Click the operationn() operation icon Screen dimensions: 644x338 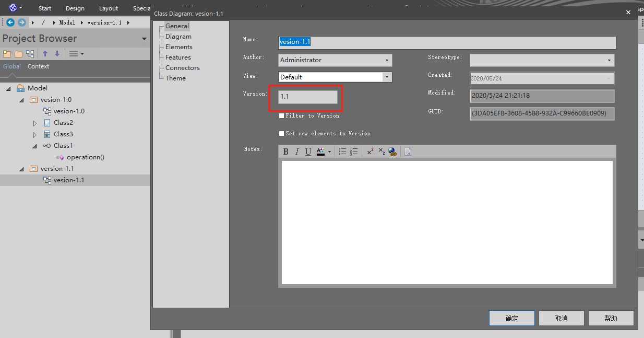60,157
